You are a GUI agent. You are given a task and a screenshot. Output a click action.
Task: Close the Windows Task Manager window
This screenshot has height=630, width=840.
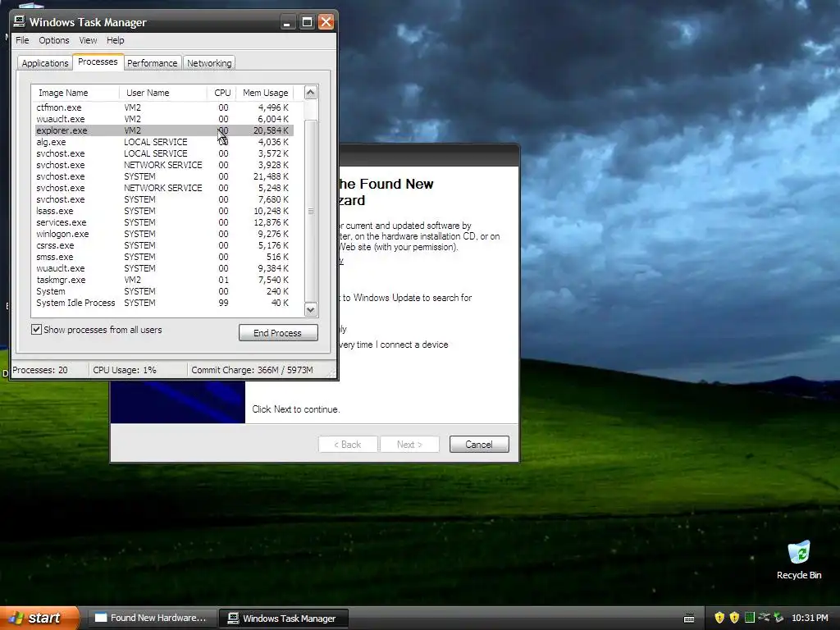point(326,22)
